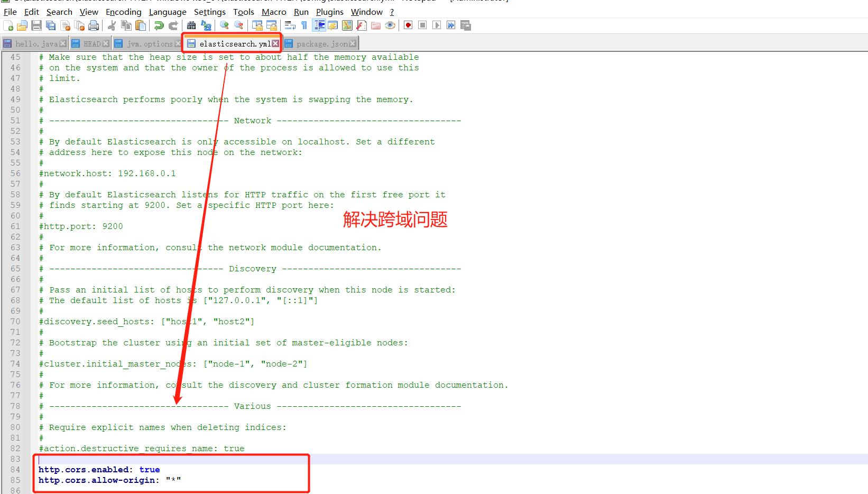The width and height of the screenshot is (868, 494).
Task: Start macro recording
Action: pos(408,25)
